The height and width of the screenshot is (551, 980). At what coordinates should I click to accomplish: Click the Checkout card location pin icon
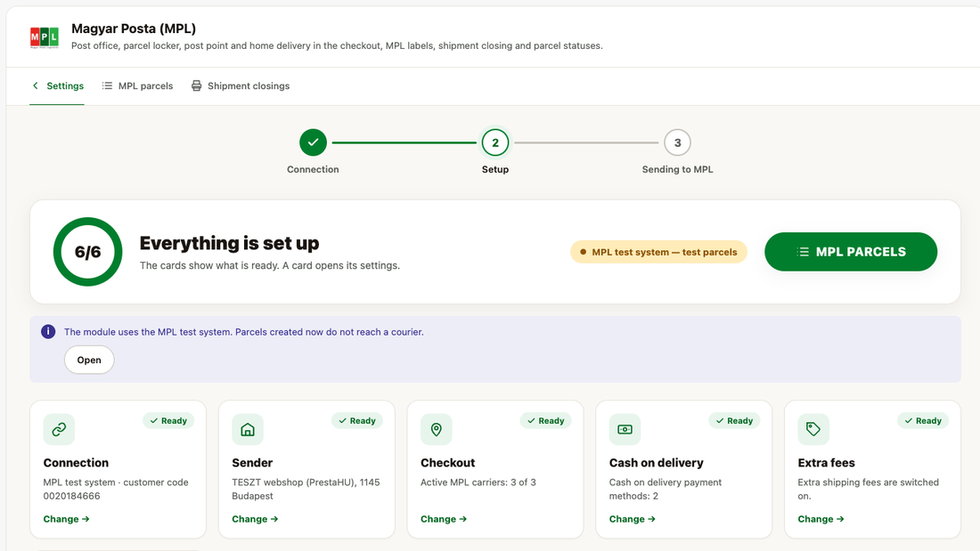click(437, 429)
